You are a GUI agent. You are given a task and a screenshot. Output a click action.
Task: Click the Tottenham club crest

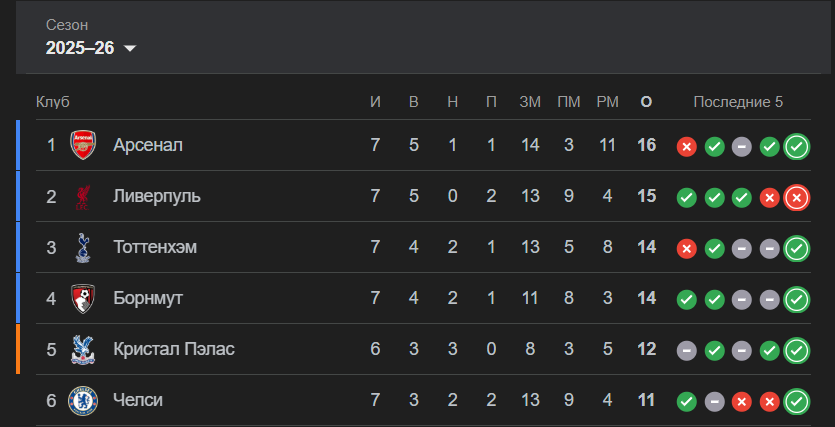click(x=83, y=248)
